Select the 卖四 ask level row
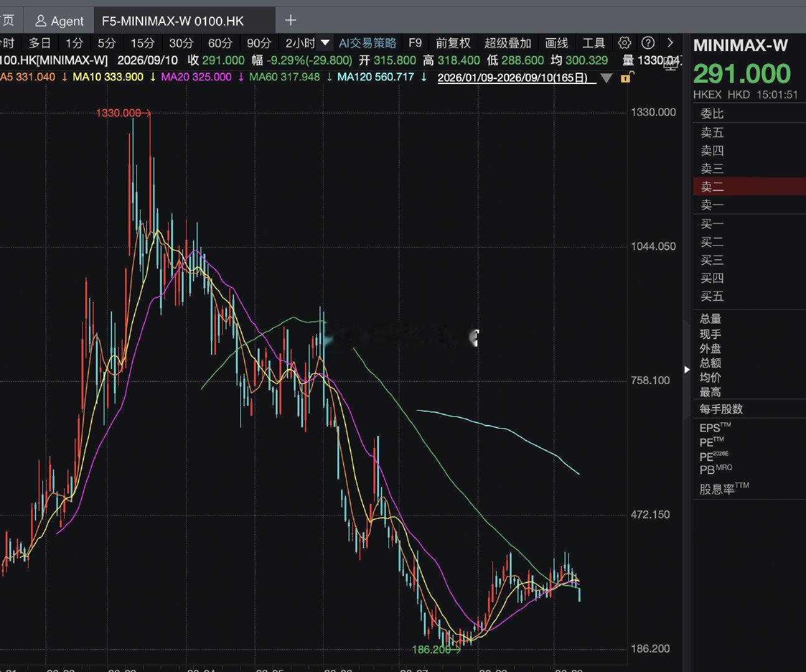806x672 pixels. pos(749,151)
